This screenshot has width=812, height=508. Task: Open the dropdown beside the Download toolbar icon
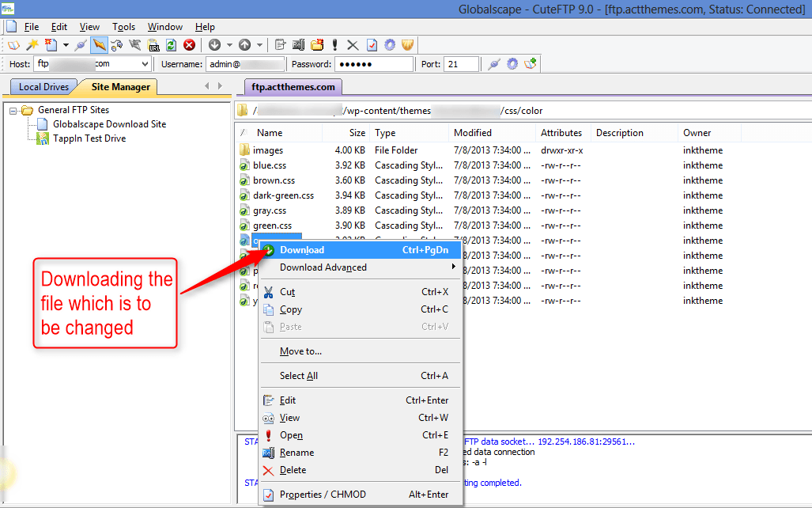[x=229, y=45]
